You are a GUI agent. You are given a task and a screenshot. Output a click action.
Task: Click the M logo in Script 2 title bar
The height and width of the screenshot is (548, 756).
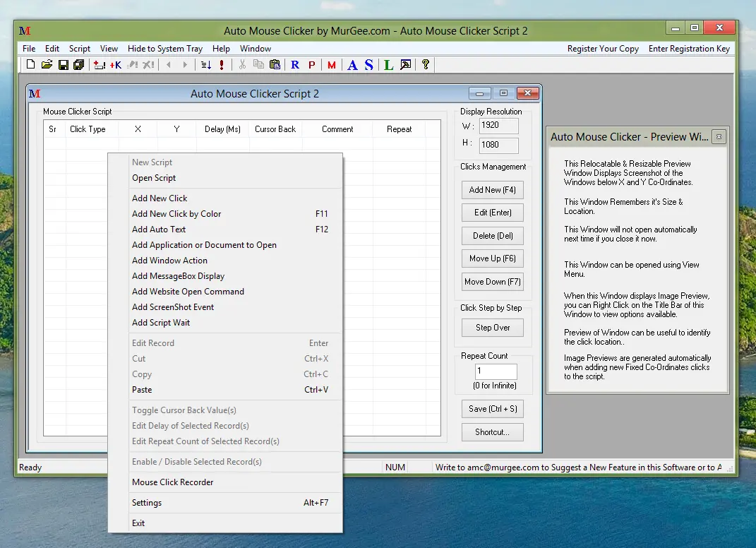click(x=35, y=94)
